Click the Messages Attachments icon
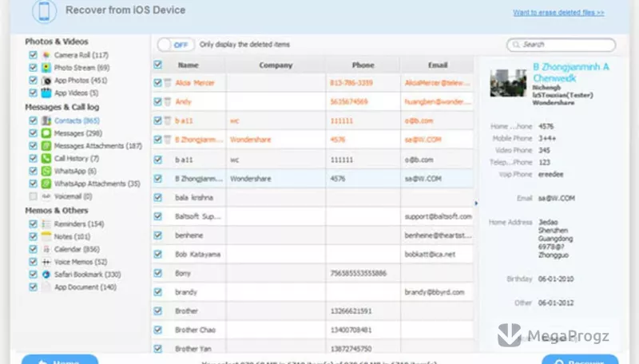The width and height of the screenshot is (639, 364). [46, 146]
